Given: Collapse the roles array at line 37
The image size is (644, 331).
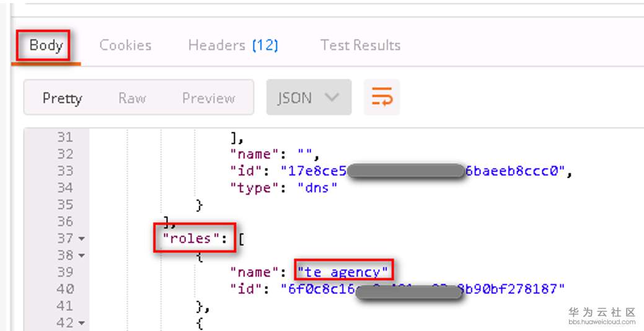Looking at the screenshot, I should [x=82, y=239].
